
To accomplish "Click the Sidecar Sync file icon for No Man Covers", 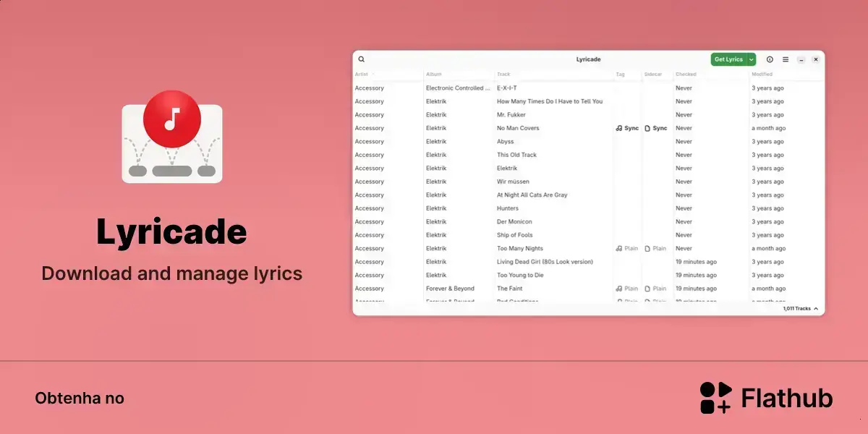I will [647, 128].
